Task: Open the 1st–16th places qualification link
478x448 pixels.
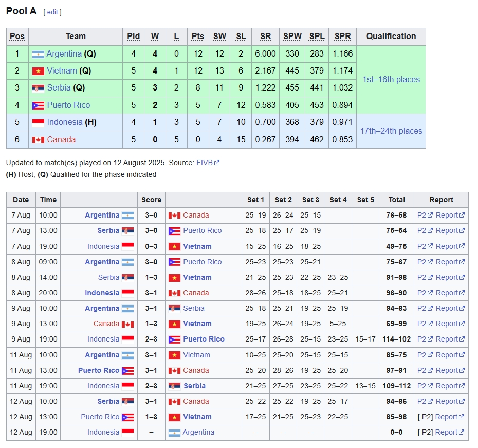Action: coord(391,80)
